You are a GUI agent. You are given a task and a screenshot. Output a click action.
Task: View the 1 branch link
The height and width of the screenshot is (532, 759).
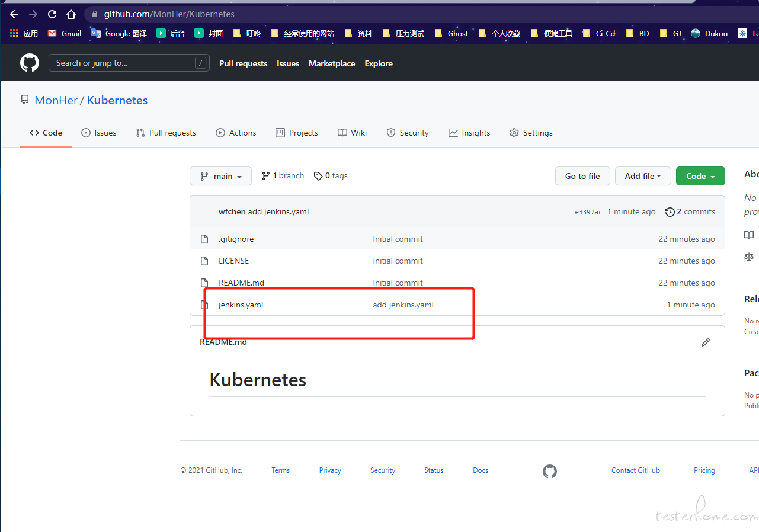click(283, 176)
